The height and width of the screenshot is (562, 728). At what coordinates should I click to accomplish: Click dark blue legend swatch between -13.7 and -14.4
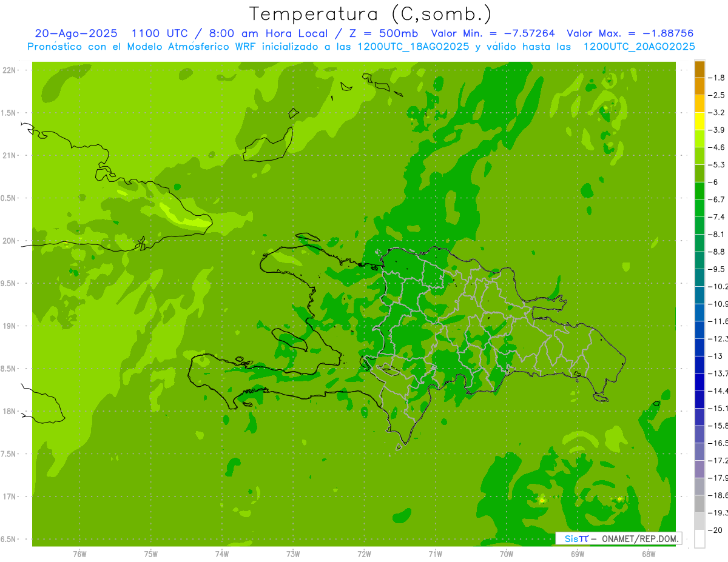[x=699, y=382]
